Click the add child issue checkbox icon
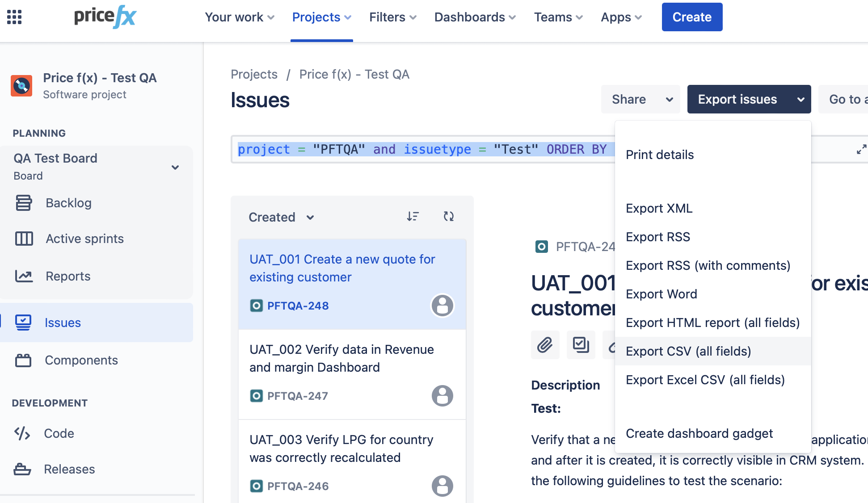The image size is (868, 503). [581, 345]
